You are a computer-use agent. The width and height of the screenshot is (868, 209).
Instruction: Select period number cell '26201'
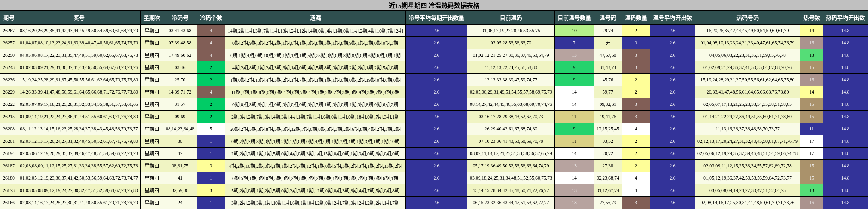tap(9, 141)
